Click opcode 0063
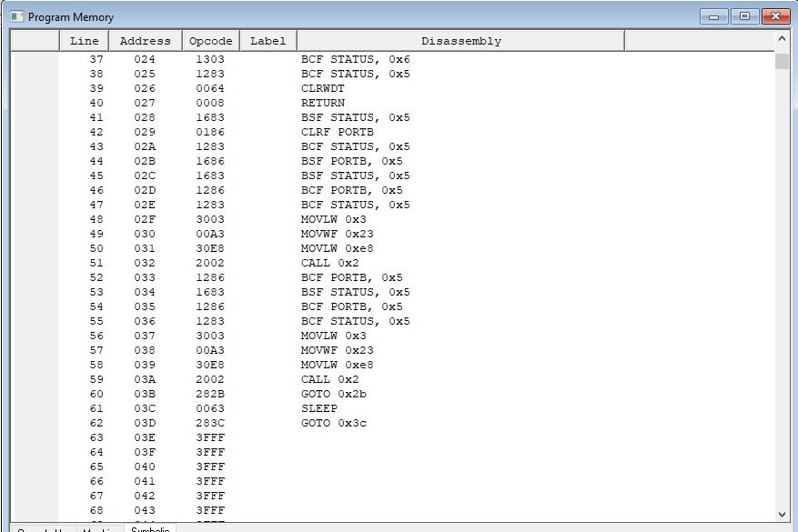This screenshot has height=532, width=798. [210, 408]
